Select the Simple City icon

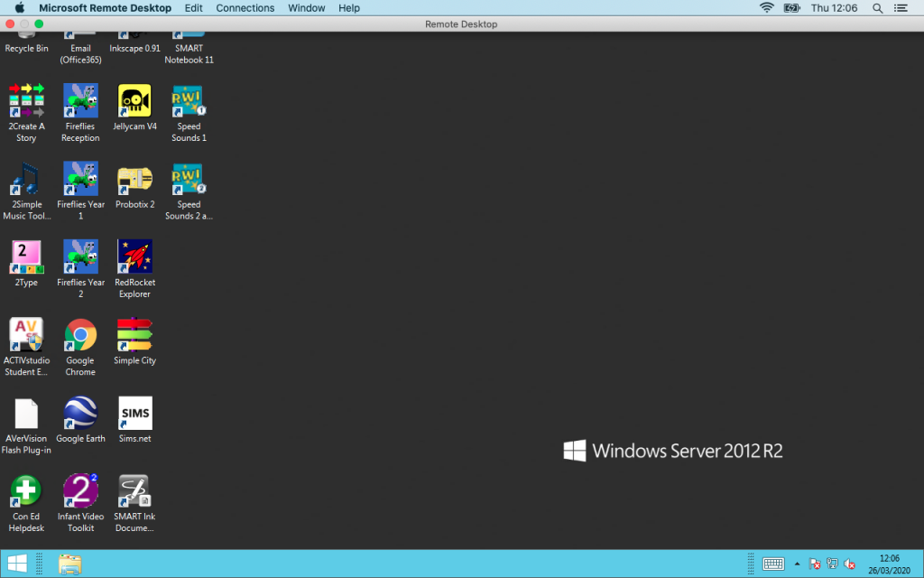point(135,340)
